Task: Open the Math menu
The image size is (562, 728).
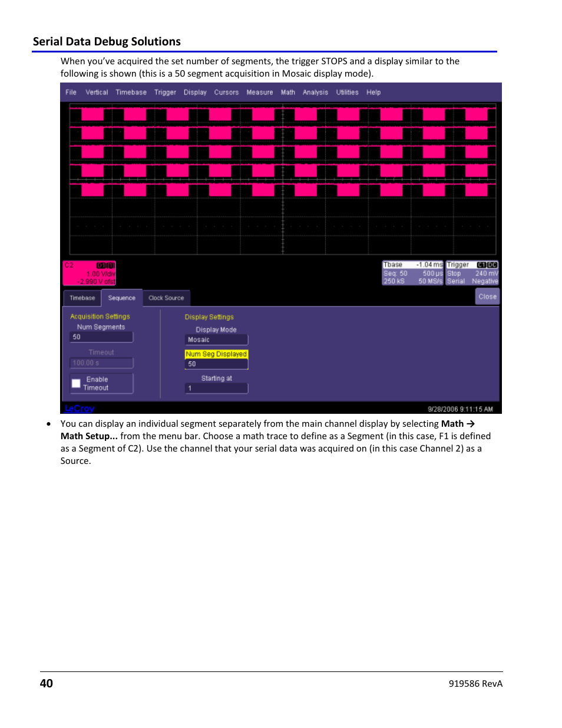Action: (x=288, y=93)
